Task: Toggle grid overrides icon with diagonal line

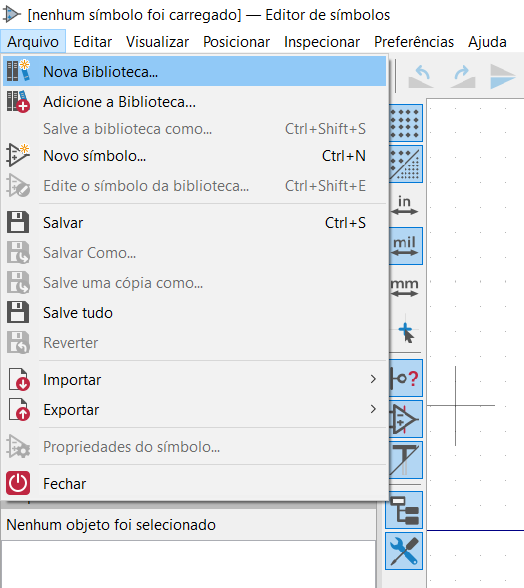Action: point(405,164)
